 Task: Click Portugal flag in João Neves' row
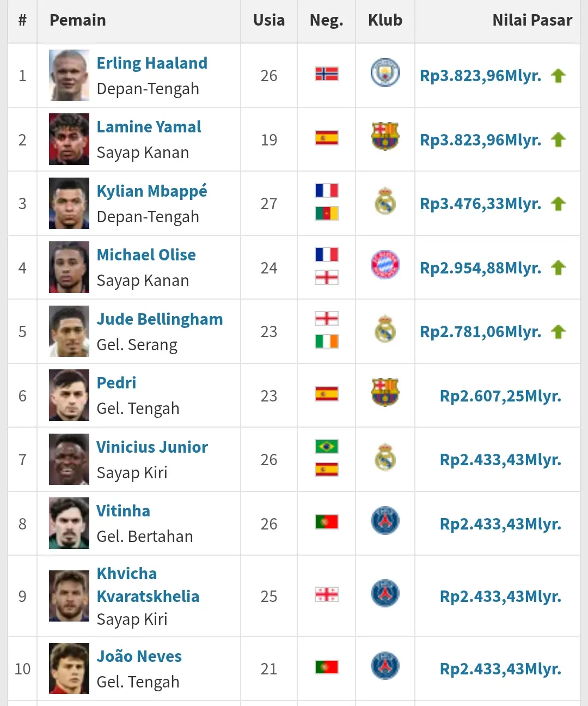point(327,667)
